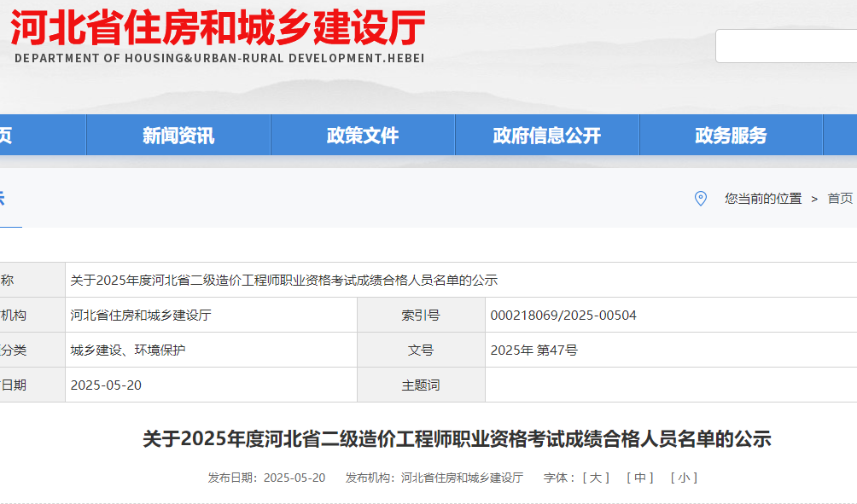Viewport: 857px width, 504px height.
Task: Set font size to 中
Action: coord(640,478)
